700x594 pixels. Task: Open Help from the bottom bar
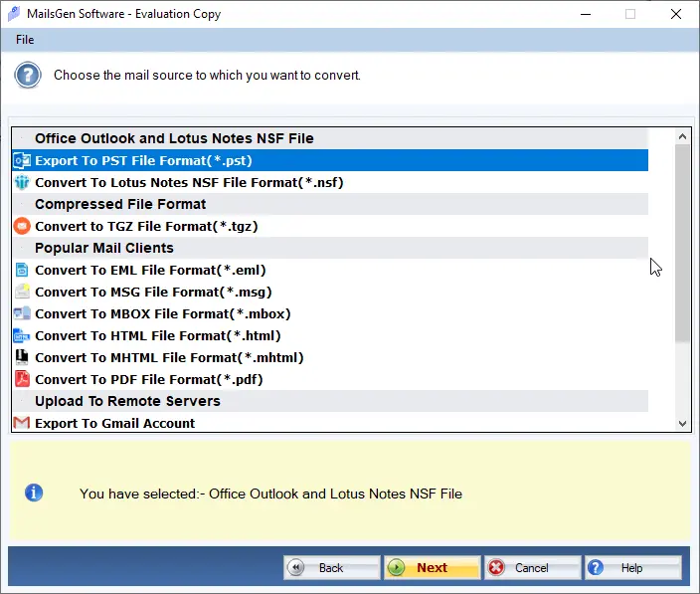point(633,568)
